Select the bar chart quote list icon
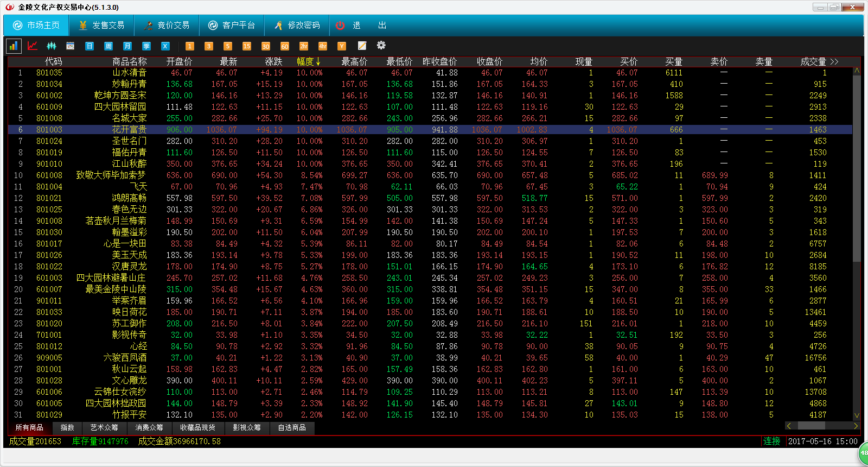The height and width of the screenshot is (467, 868). click(14, 46)
